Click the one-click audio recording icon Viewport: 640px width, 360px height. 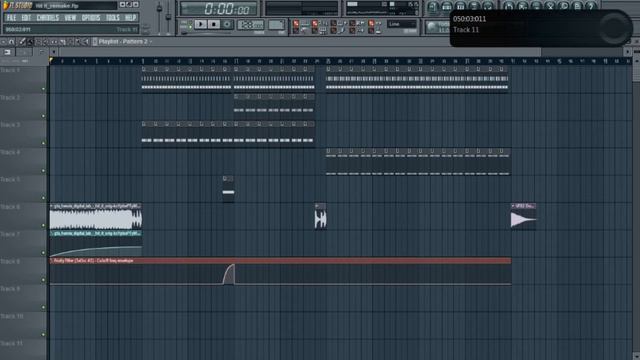click(x=564, y=7)
